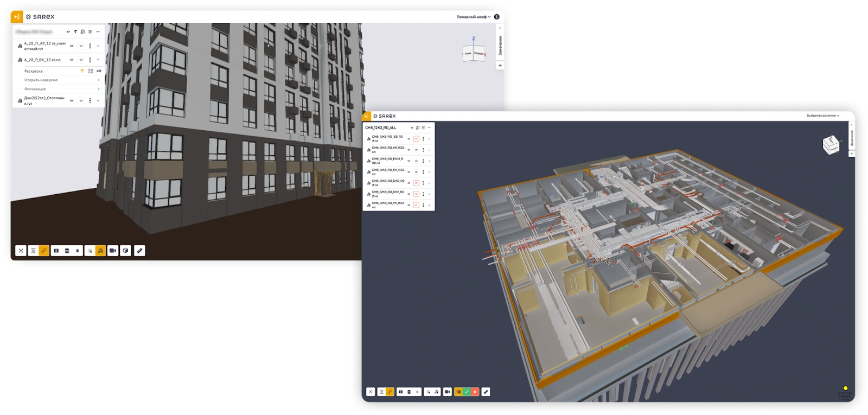
Task: Click the fit-to-view icon in left viewer toolbar
Action: pos(21,251)
